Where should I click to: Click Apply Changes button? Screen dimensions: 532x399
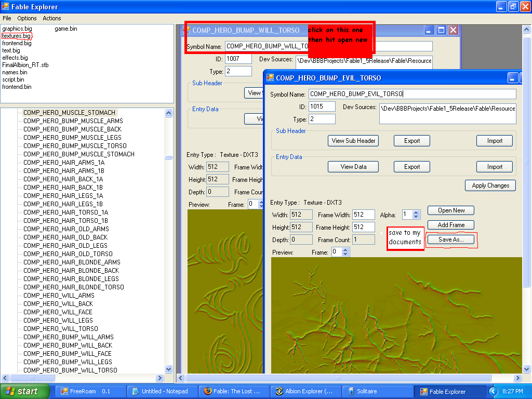point(490,185)
